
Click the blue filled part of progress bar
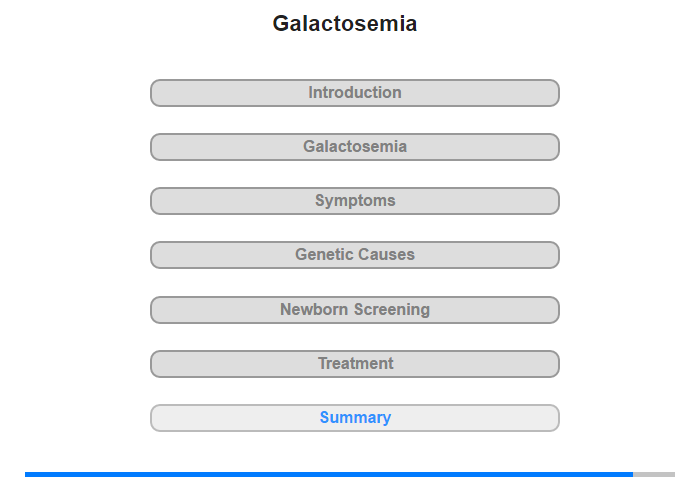point(329,474)
